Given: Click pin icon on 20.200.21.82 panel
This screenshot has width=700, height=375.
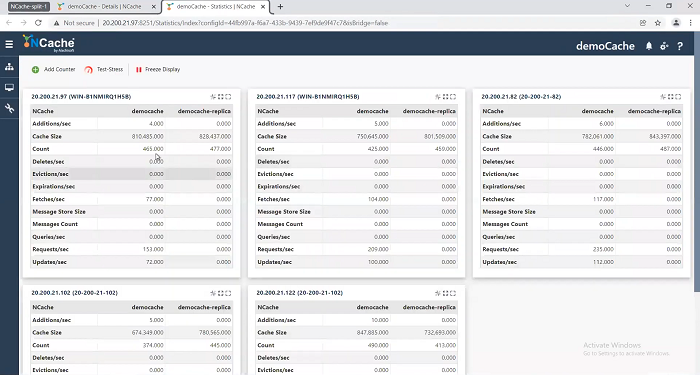Looking at the screenshot, I should [x=663, y=97].
